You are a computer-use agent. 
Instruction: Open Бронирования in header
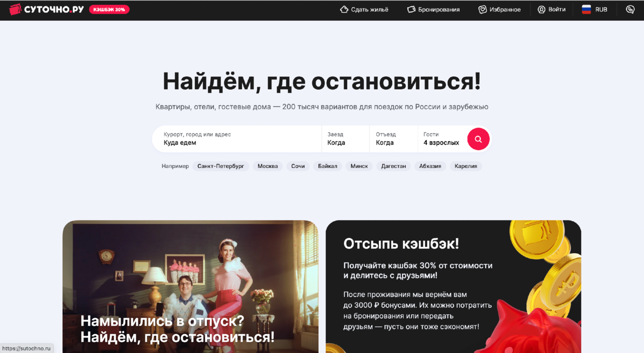coord(433,10)
